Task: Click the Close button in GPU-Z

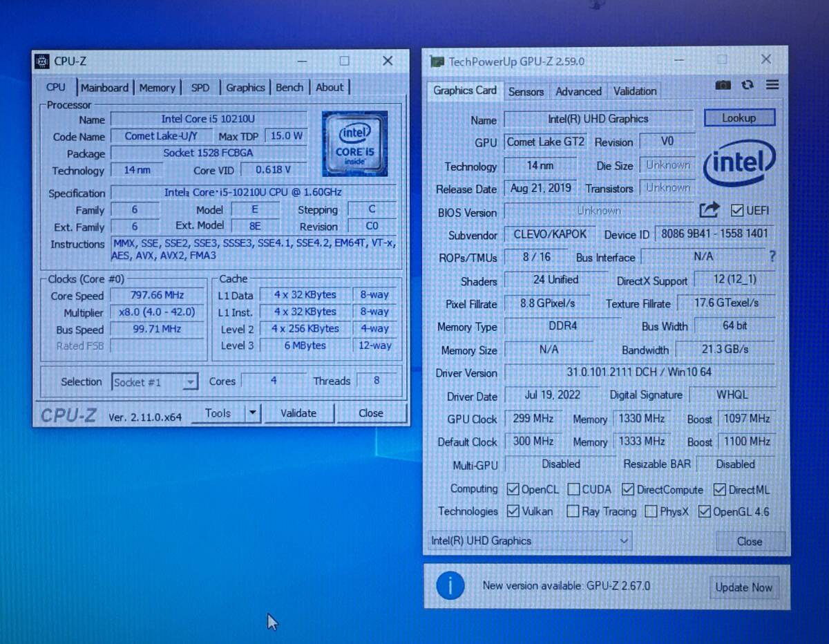Action: [750, 541]
